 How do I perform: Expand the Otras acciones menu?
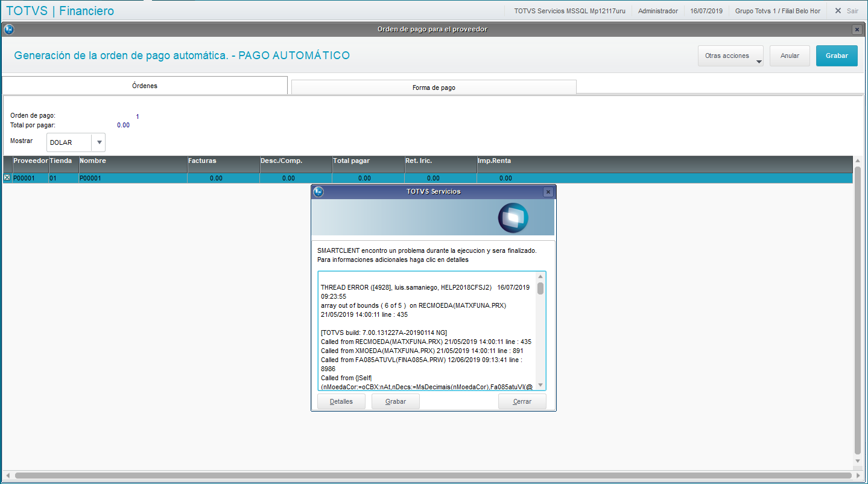pyautogui.click(x=730, y=56)
